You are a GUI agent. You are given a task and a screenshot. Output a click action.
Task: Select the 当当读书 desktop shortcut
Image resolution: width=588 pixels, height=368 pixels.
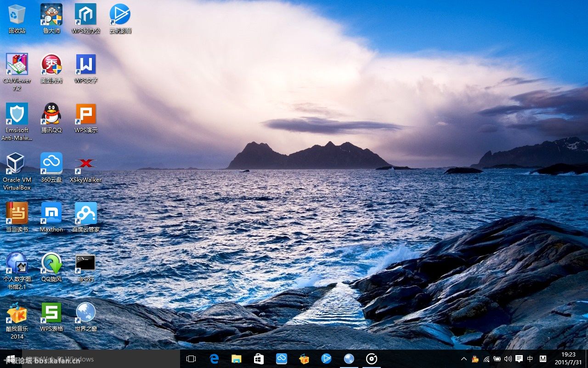point(17,218)
